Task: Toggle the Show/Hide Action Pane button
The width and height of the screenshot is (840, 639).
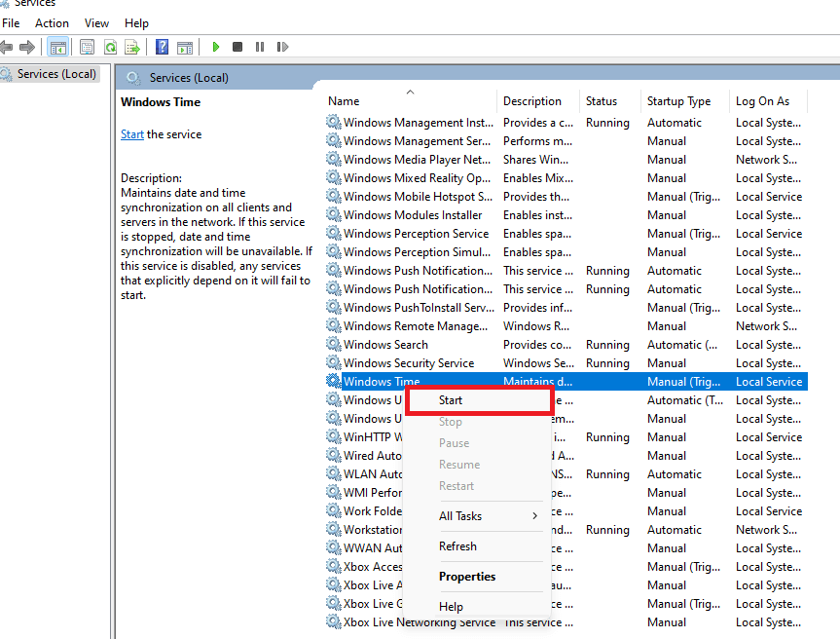Action: coord(184,47)
